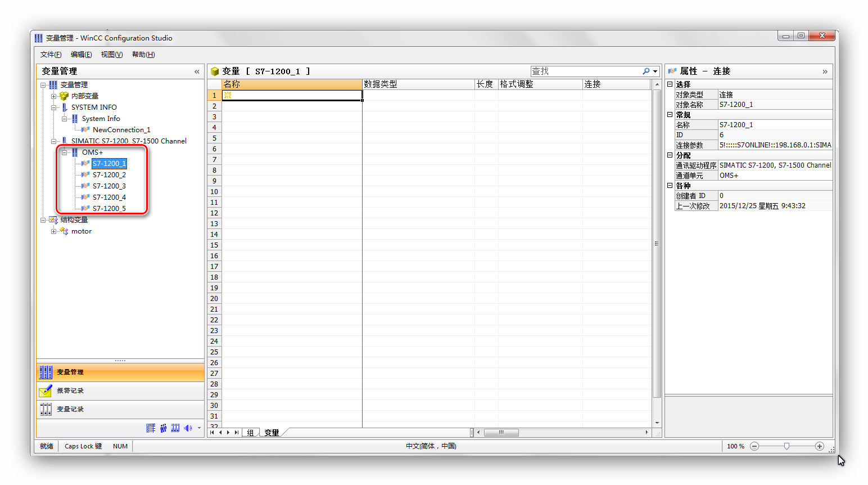The height and width of the screenshot is (485, 868).
Task: Collapse the 选择 property group
Action: point(670,84)
